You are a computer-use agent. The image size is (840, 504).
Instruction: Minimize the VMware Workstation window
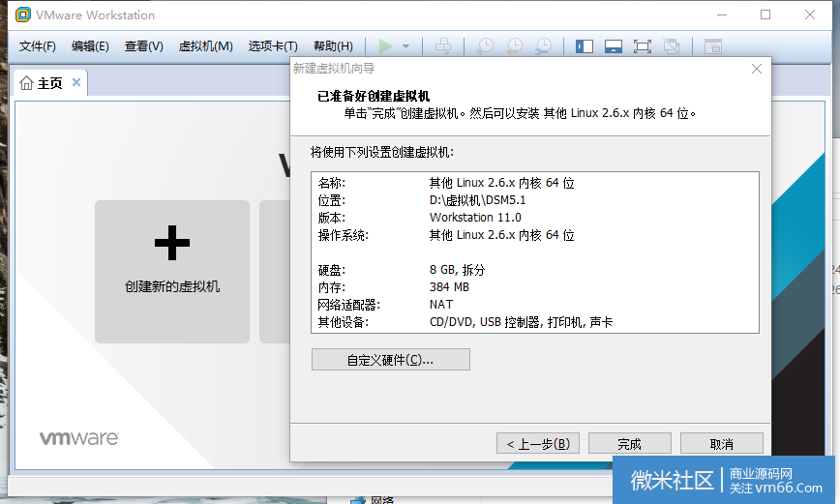click(722, 15)
